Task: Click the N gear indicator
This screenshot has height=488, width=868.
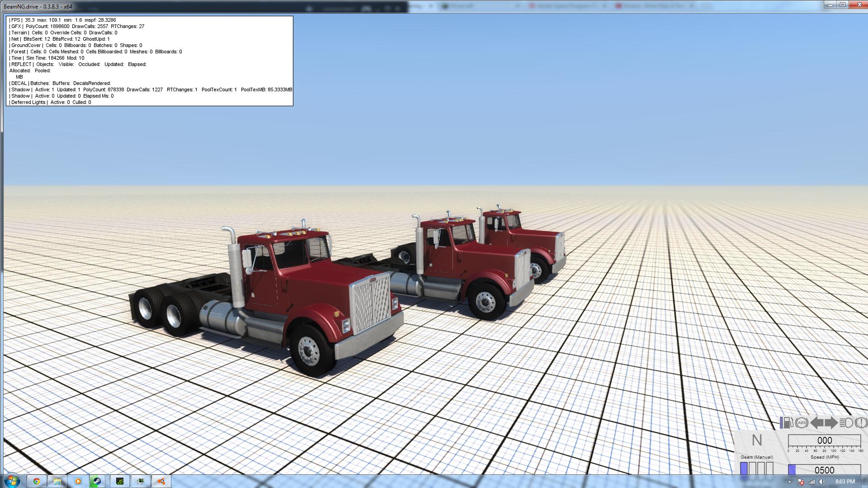Action: [x=757, y=441]
